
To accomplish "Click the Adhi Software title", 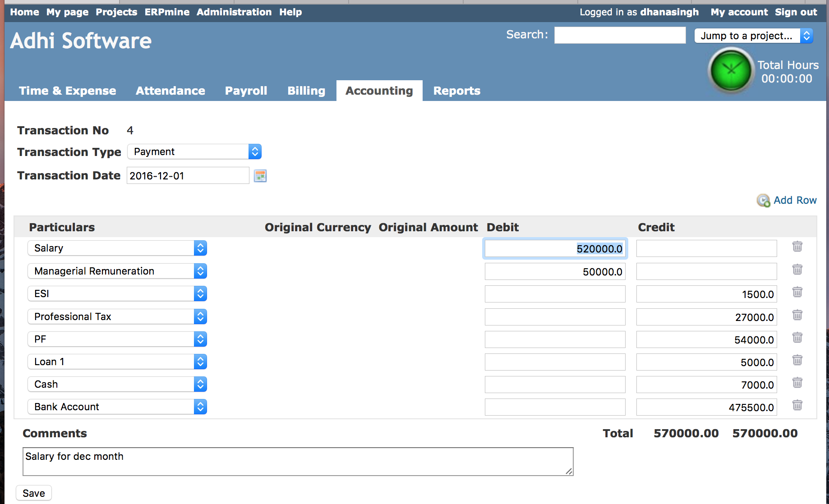I will 81,41.
